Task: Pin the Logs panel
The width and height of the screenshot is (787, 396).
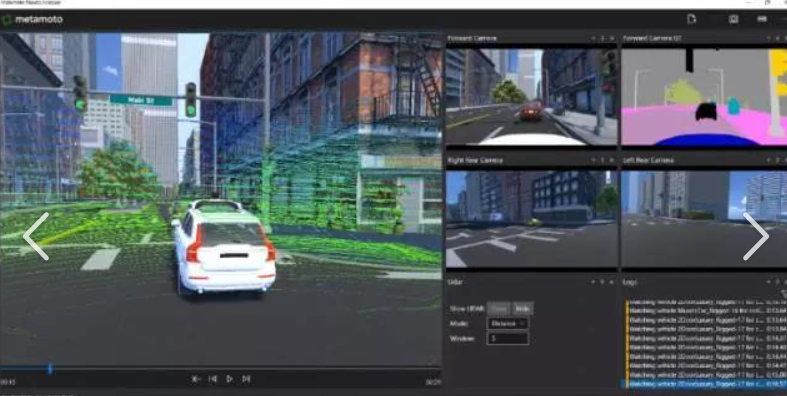Action: [x=778, y=282]
